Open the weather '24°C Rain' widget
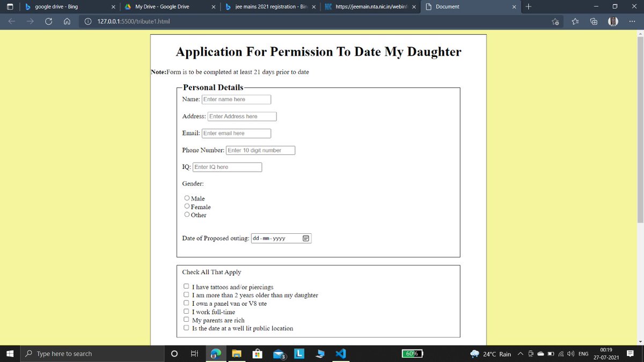Viewport: 644px width, 362px height. point(491,354)
